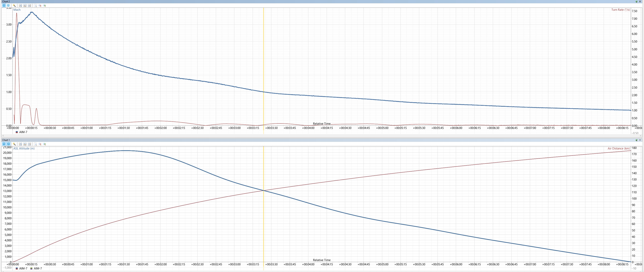
Task: Click AIM-7 legend entry in Chart 2
Action: [x=21, y=132]
